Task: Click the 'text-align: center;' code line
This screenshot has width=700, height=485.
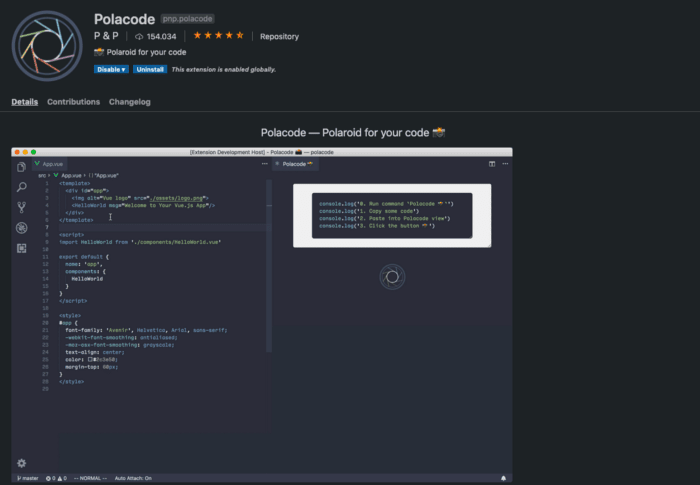Action: [x=95, y=352]
